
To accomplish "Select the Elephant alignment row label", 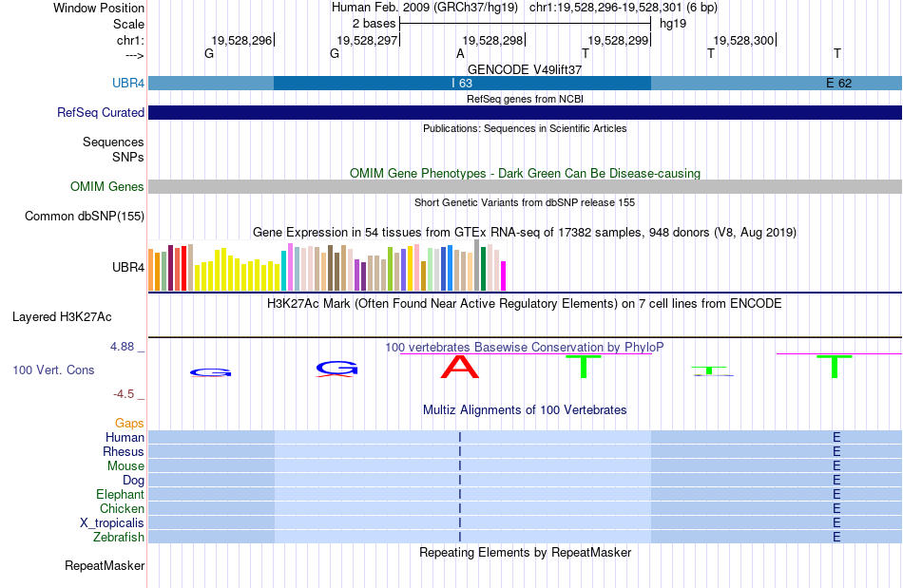I will coord(120,494).
